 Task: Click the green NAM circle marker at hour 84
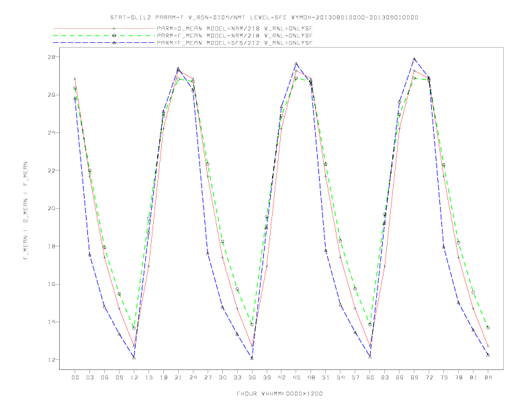point(488,328)
